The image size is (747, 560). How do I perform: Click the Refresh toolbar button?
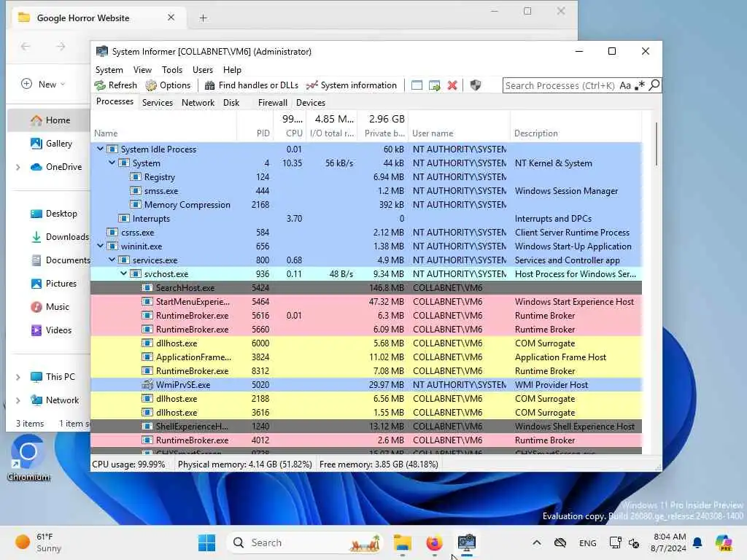[x=116, y=85]
